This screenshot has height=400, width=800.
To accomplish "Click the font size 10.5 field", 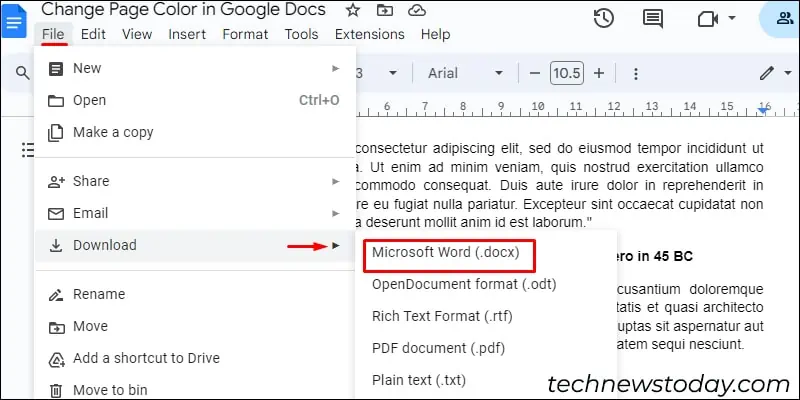I will click(567, 73).
